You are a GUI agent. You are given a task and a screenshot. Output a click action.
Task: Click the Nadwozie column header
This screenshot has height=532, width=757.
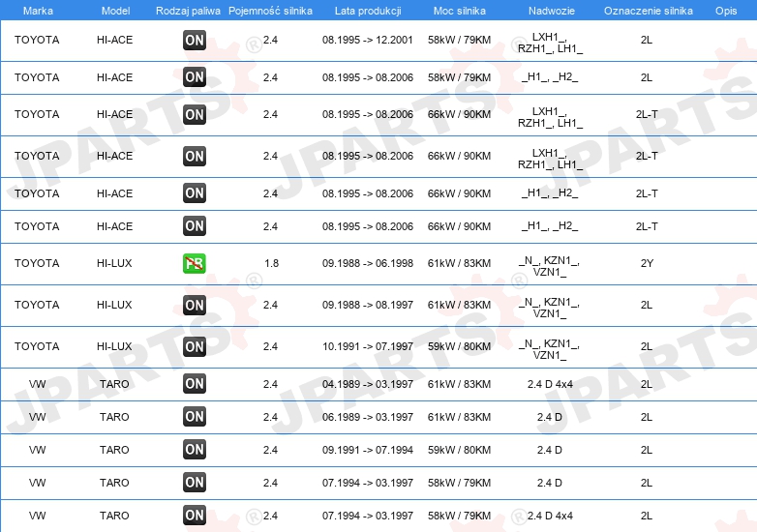tap(550, 10)
